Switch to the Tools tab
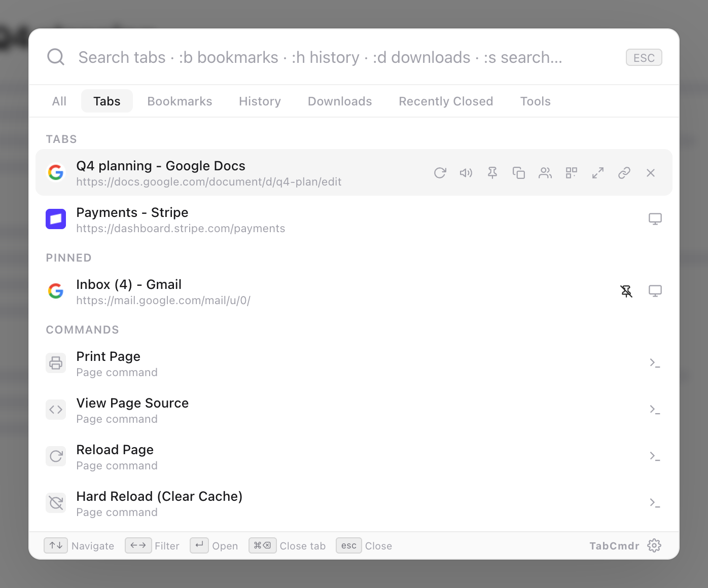 click(x=536, y=101)
